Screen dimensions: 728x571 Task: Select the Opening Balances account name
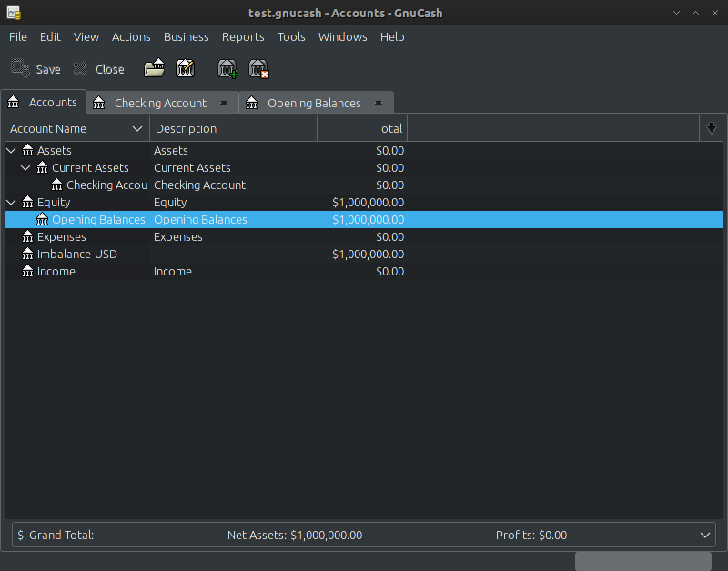point(98,219)
